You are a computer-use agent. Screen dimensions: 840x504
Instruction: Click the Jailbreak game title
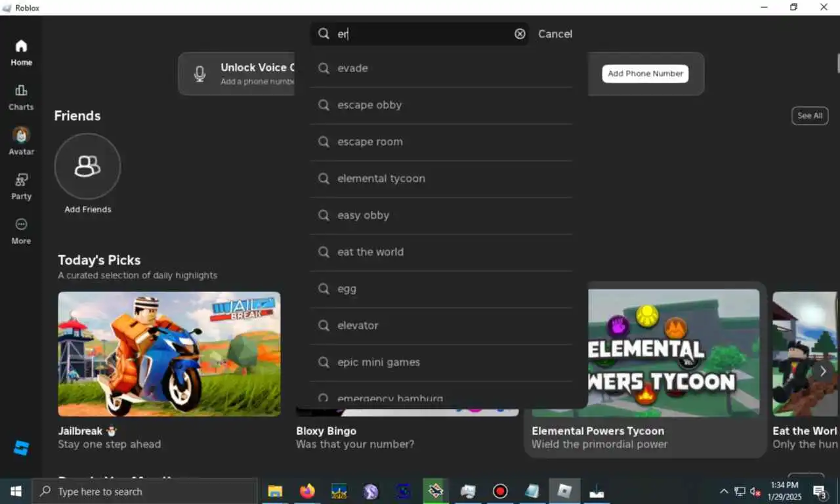tap(87, 431)
